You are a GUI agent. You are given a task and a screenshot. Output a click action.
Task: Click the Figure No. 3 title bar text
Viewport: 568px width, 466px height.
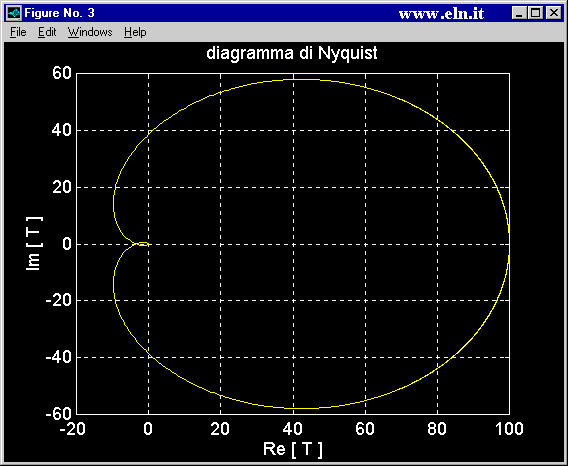[x=59, y=13]
